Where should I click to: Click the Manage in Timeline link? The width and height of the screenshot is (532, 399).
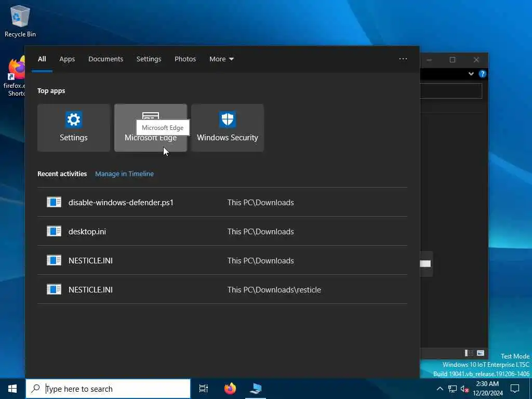coord(124,174)
